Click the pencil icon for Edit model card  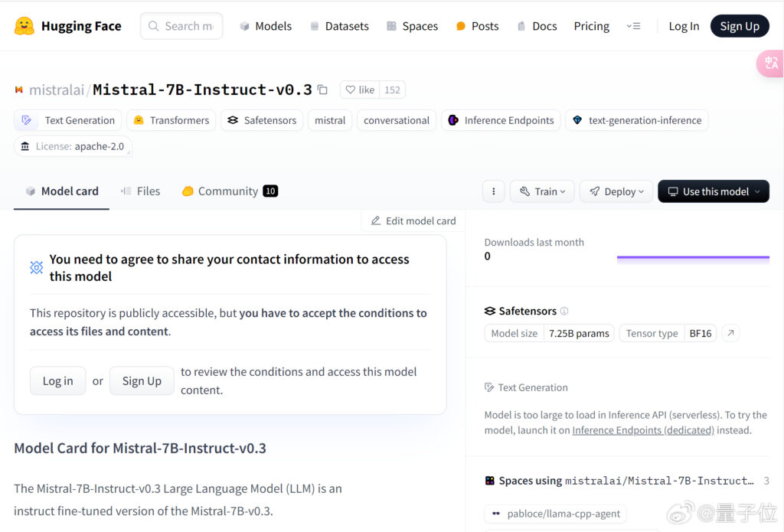point(375,220)
